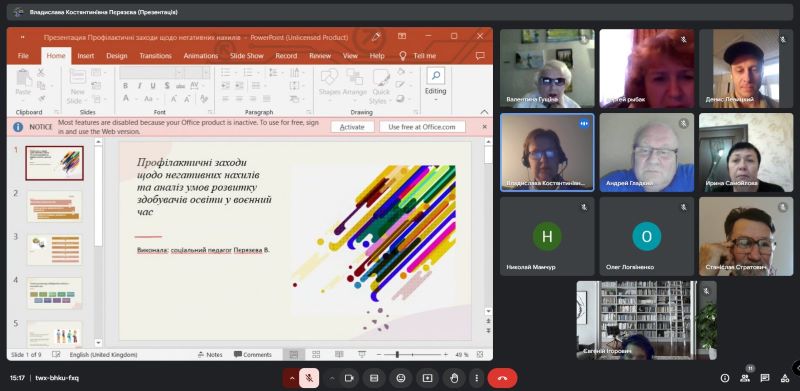Click the Activate button in notice bar

352,127
